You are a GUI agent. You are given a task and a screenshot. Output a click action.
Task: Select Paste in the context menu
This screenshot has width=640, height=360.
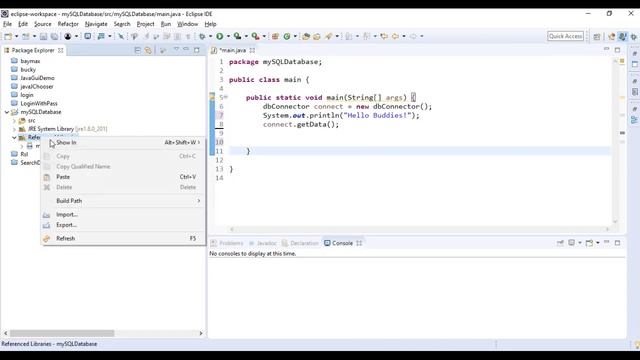(x=123, y=177)
